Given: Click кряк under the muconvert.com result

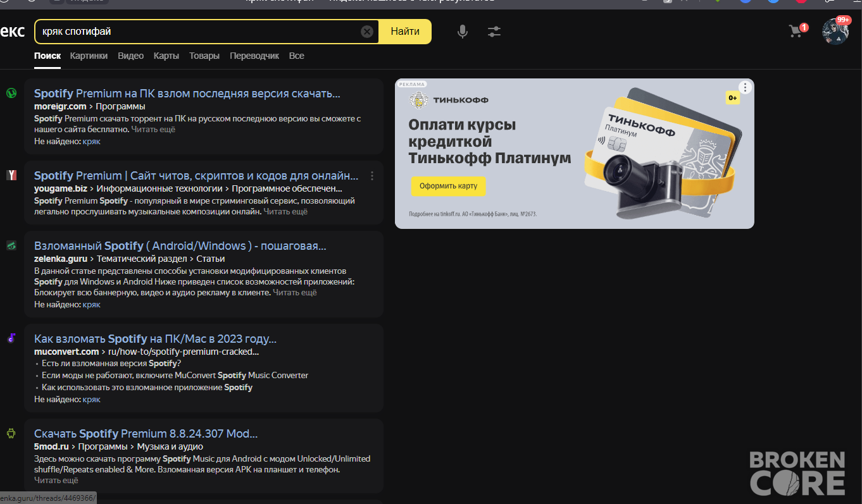Looking at the screenshot, I should click(x=92, y=399).
